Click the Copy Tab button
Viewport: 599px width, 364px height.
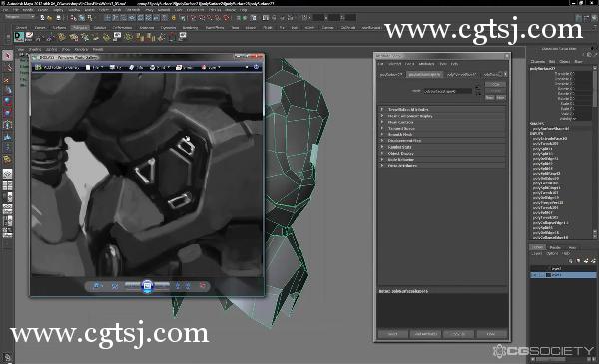point(458,334)
